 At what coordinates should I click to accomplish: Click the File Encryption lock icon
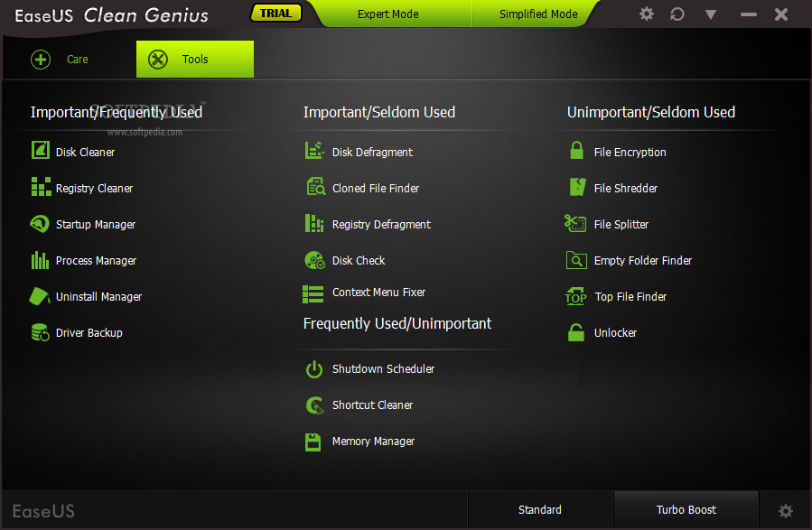tap(576, 150)
